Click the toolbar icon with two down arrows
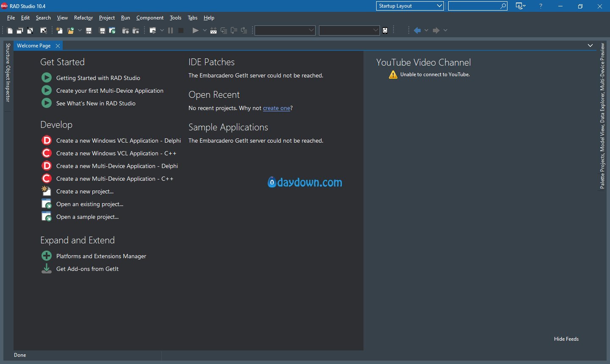 pos(213,30)
